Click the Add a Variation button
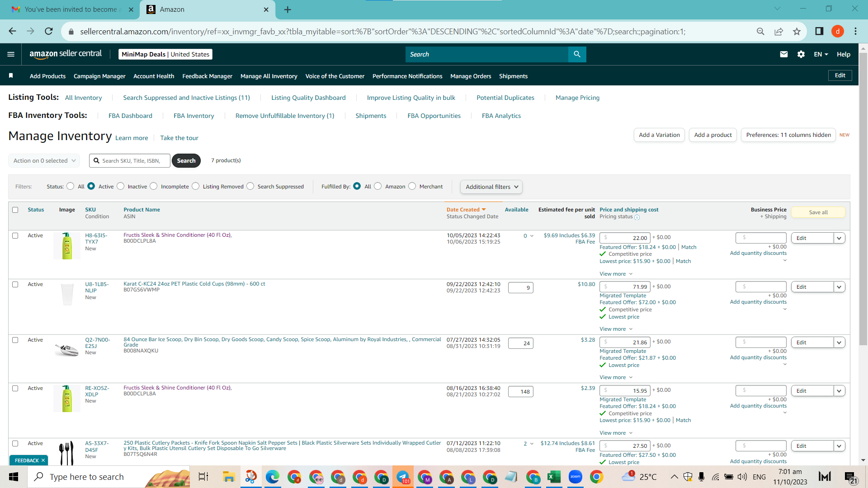868x488 pixels. tap(659, 135)
